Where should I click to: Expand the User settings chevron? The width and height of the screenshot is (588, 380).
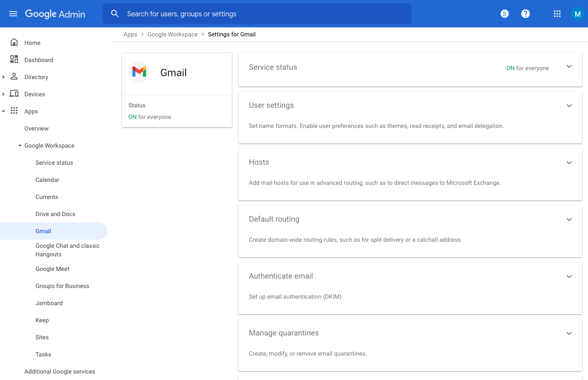click(569, 106)
